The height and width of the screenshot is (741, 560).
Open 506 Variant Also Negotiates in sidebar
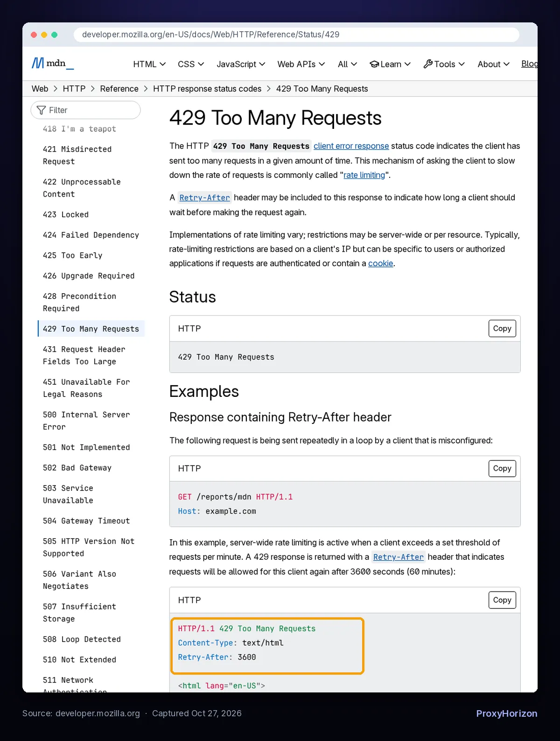point(79,580)
